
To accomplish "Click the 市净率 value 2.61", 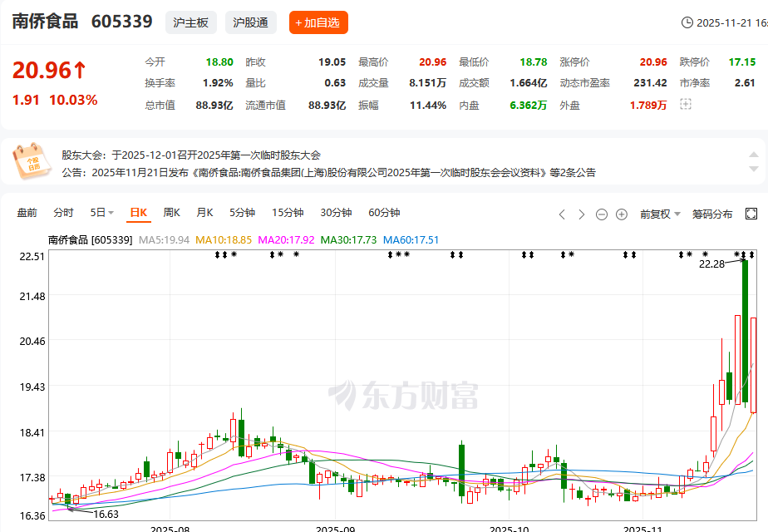I will (745, 83).
